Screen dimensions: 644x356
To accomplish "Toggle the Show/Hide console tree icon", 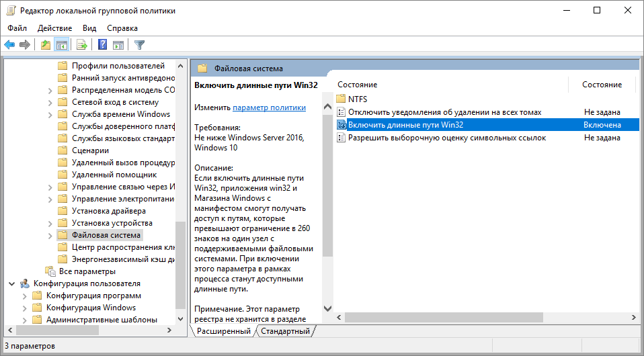I will 62,45.
